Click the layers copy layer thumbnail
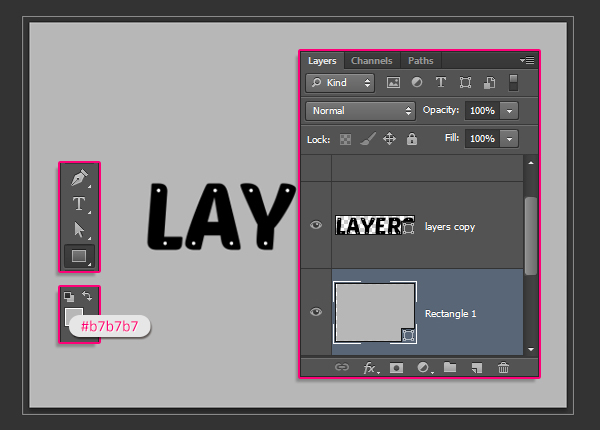 coord(375,225)
